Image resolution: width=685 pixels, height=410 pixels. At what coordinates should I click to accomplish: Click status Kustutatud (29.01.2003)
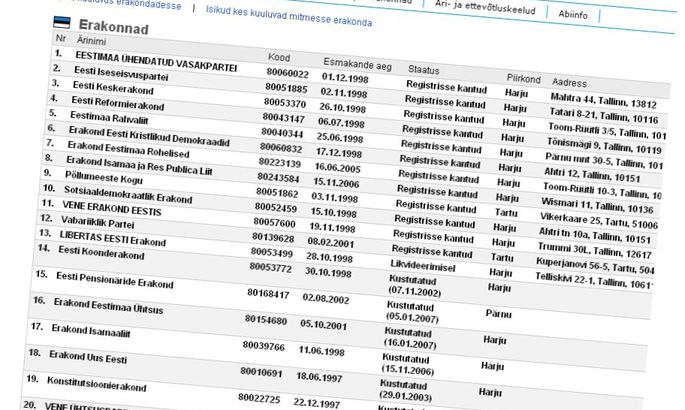404,391
